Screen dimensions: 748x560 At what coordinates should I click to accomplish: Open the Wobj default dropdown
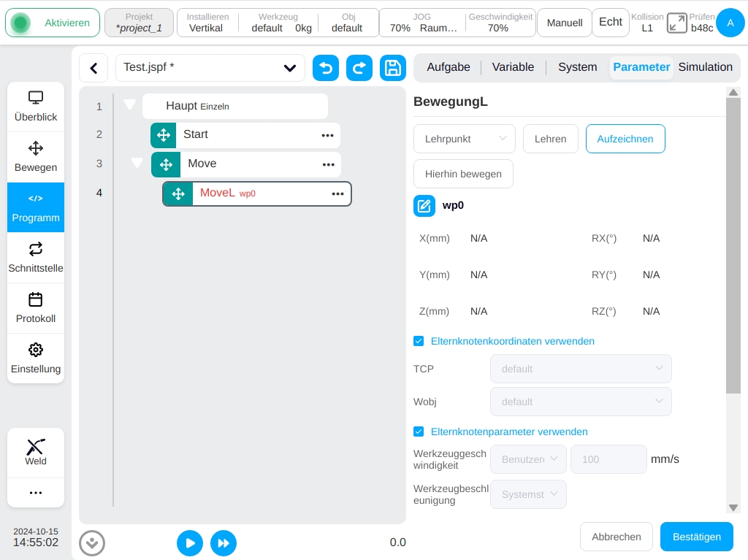pos(581,402)
